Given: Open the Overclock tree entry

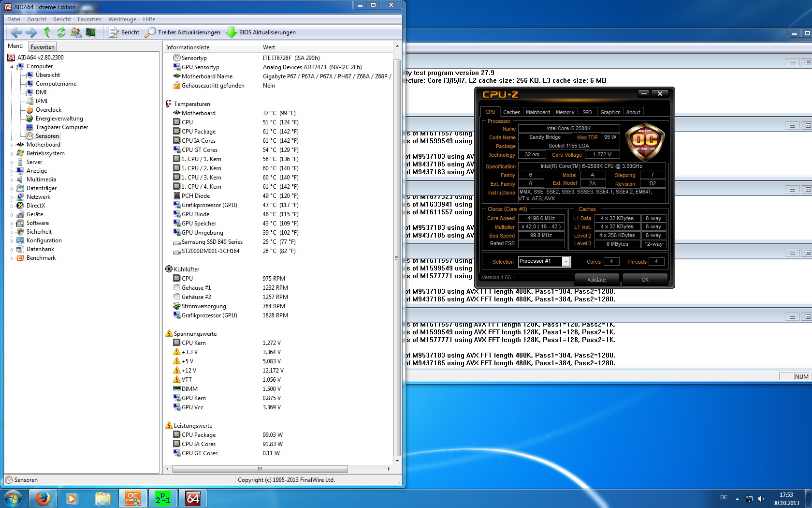Looking at the screenshot, I should click(44, 110).
